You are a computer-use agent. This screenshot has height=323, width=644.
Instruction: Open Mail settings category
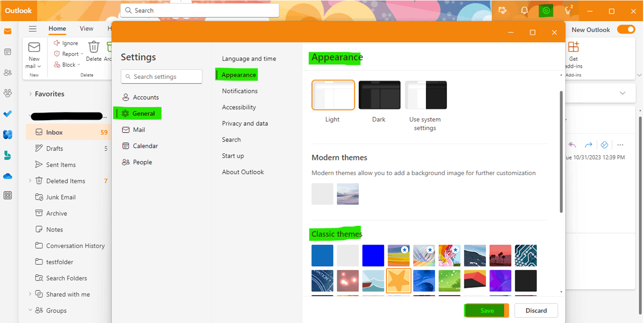(134, 130)
